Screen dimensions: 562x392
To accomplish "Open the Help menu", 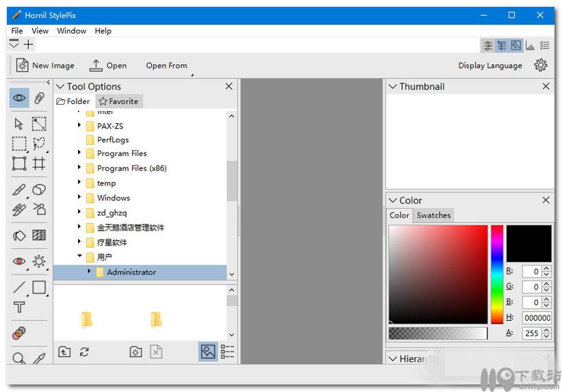I will 103,31.
